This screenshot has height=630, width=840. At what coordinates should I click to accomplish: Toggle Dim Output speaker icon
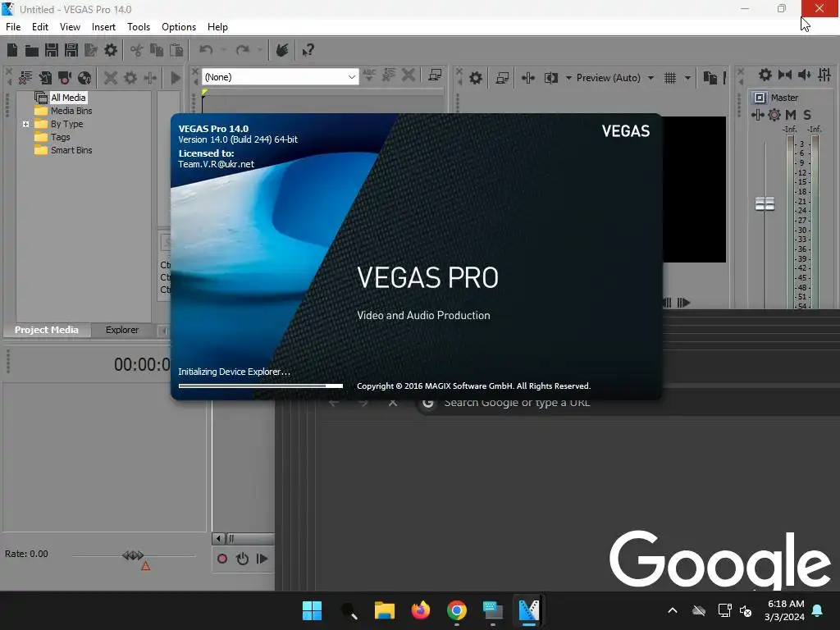(805, 75)
